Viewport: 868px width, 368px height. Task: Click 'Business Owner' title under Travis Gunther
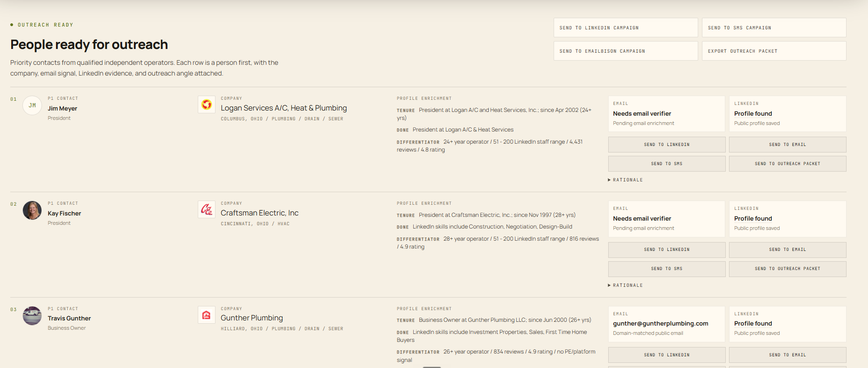67,328
